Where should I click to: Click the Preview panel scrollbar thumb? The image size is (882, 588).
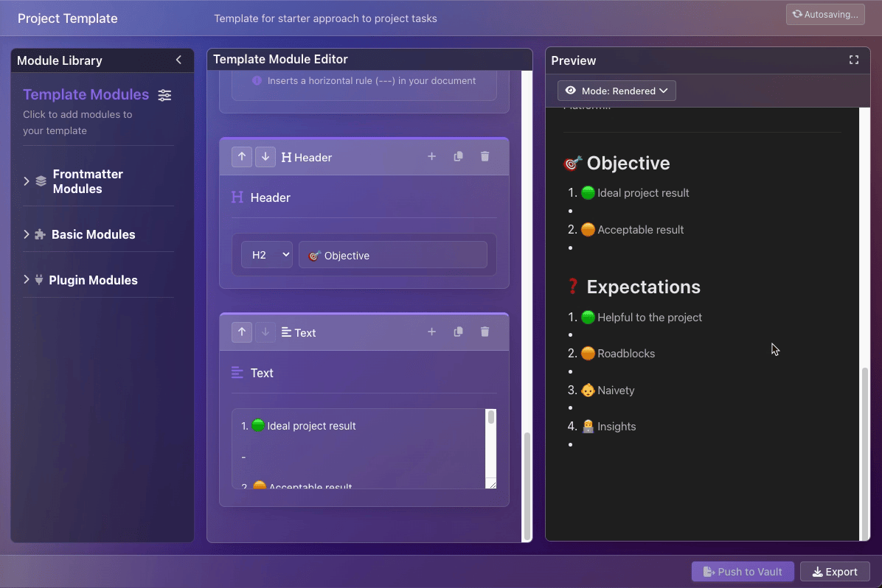pyautogui.click(x=864, y=452)
